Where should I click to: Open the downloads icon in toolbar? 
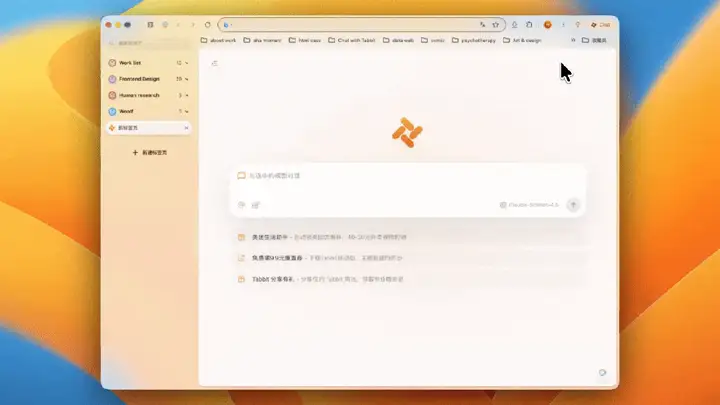(x=514, y=25)
